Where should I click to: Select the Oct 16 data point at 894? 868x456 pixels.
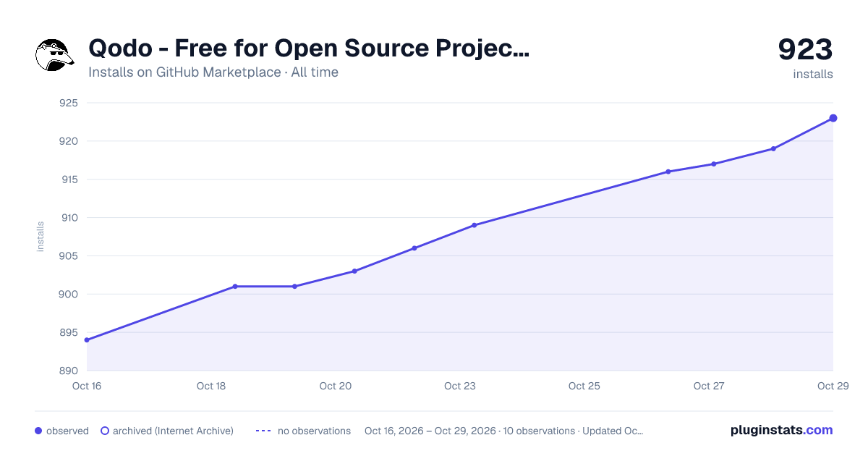(x=87, y=340)
